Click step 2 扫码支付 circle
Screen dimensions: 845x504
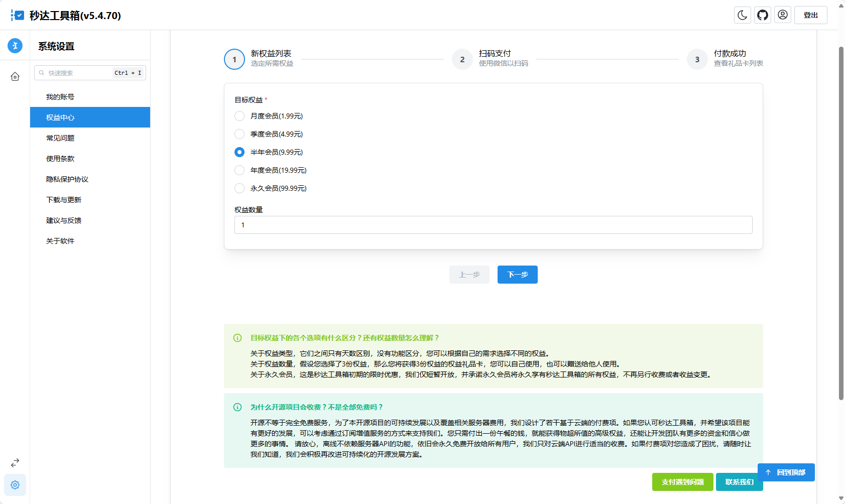click(x=462, y=59)
